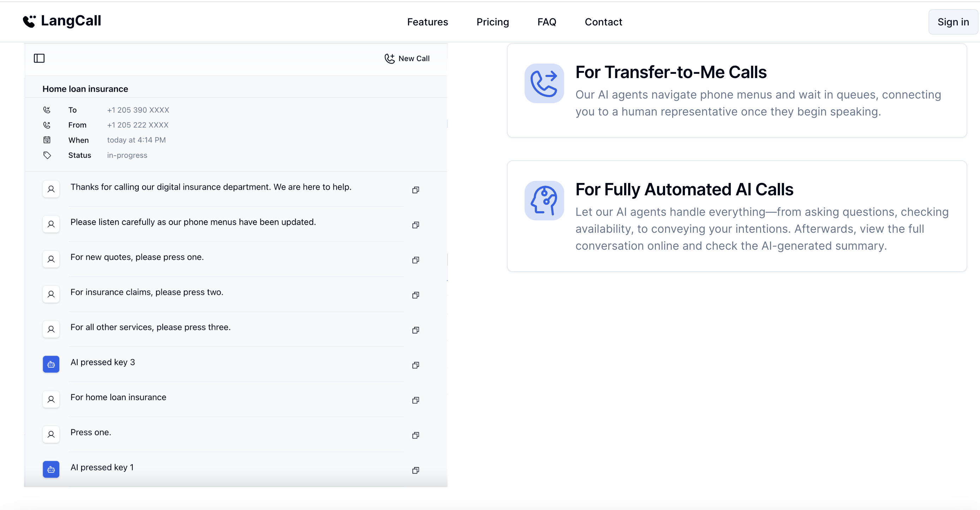
Task: Open the Features menu item
Action: [427, 22]
